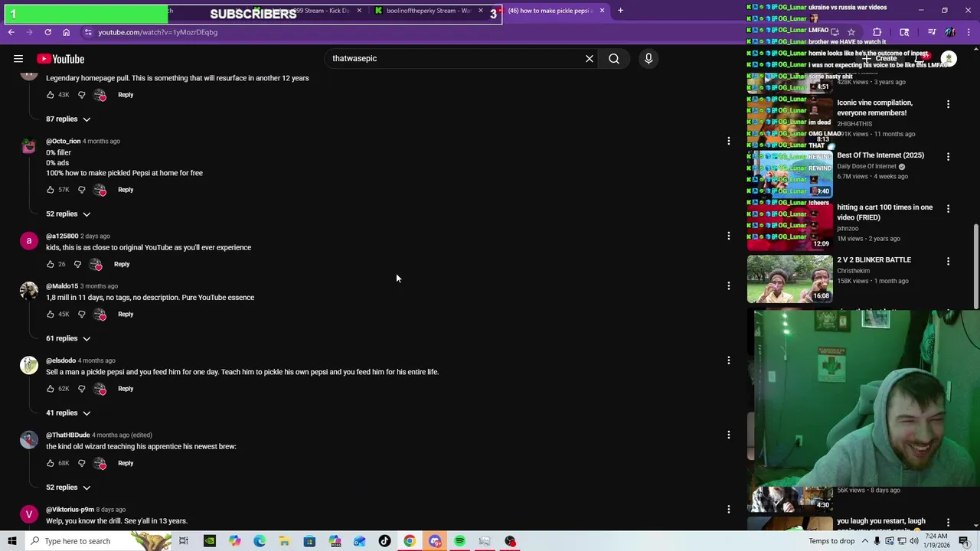
Task: Expand the 61 replies thread
Action: click(68, 338)
